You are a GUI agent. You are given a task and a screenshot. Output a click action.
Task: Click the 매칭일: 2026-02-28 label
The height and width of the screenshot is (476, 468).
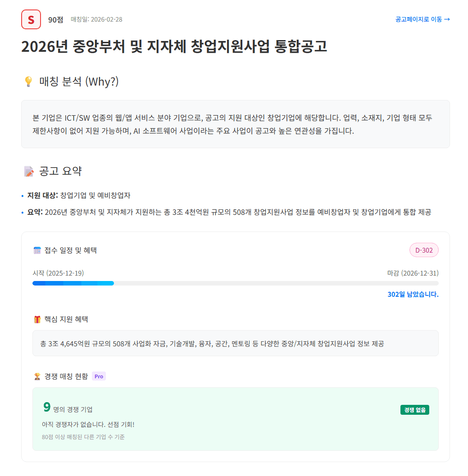coord(96,19)
